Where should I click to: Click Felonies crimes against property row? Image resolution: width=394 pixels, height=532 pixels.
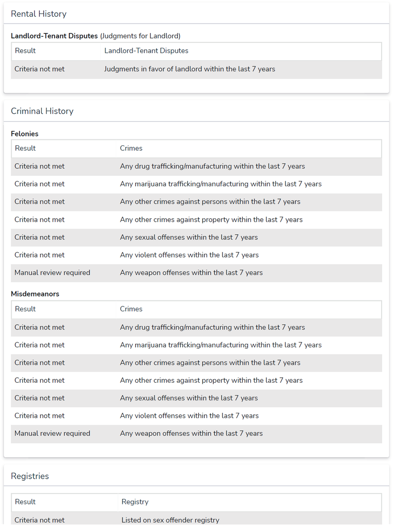197,220
